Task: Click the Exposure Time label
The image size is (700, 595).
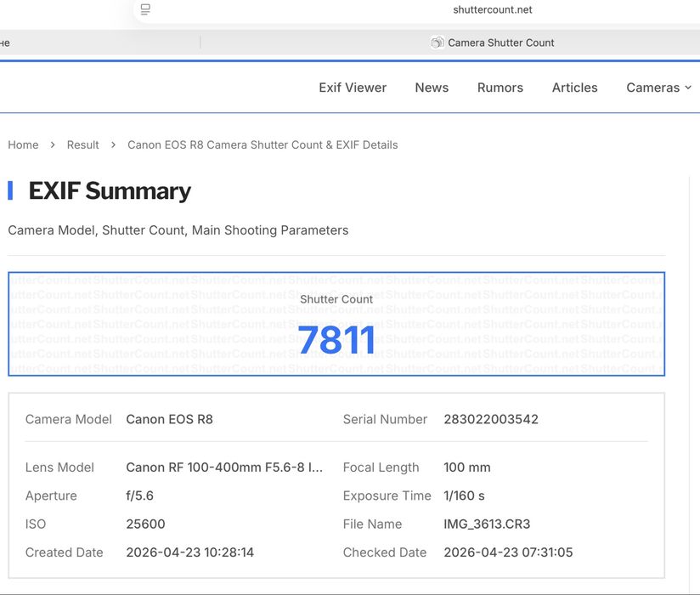Action: coord(387,496)
